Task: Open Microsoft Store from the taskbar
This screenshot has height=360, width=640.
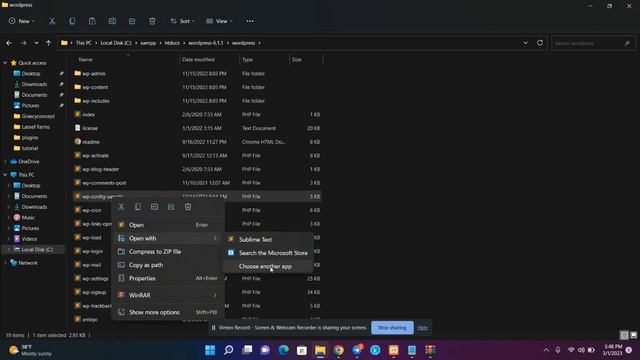Action: click(x=302, y=350)
